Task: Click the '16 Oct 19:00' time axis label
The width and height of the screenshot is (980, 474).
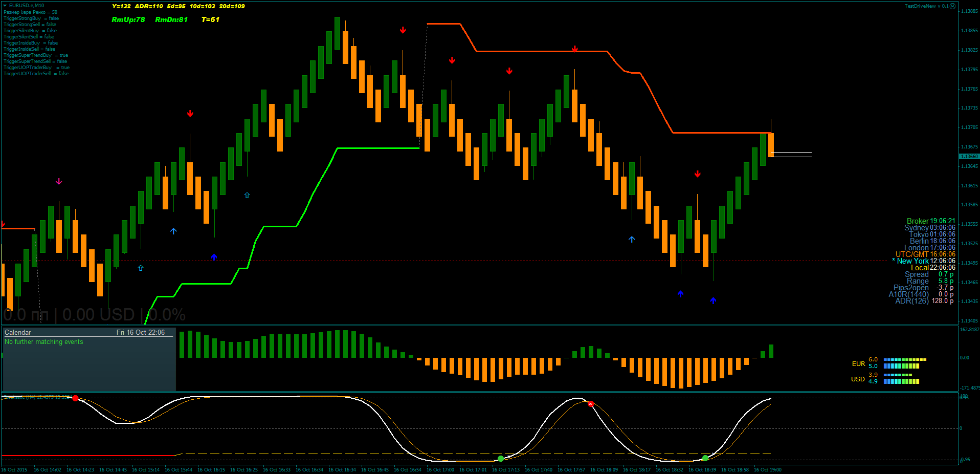Action: pyautogui.click(x=768, y=470)
